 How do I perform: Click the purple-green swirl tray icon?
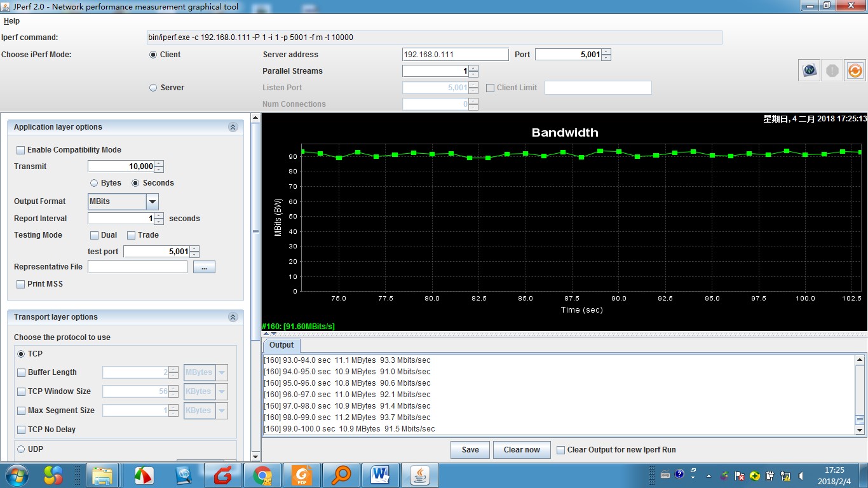pyautogui.click(x=724, y=475)
